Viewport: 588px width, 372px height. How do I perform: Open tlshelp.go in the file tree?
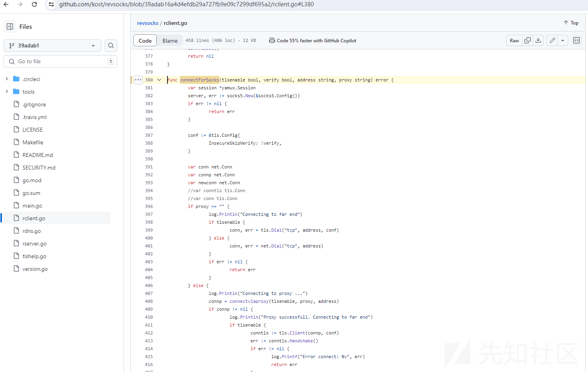click(x=34, y=256)
